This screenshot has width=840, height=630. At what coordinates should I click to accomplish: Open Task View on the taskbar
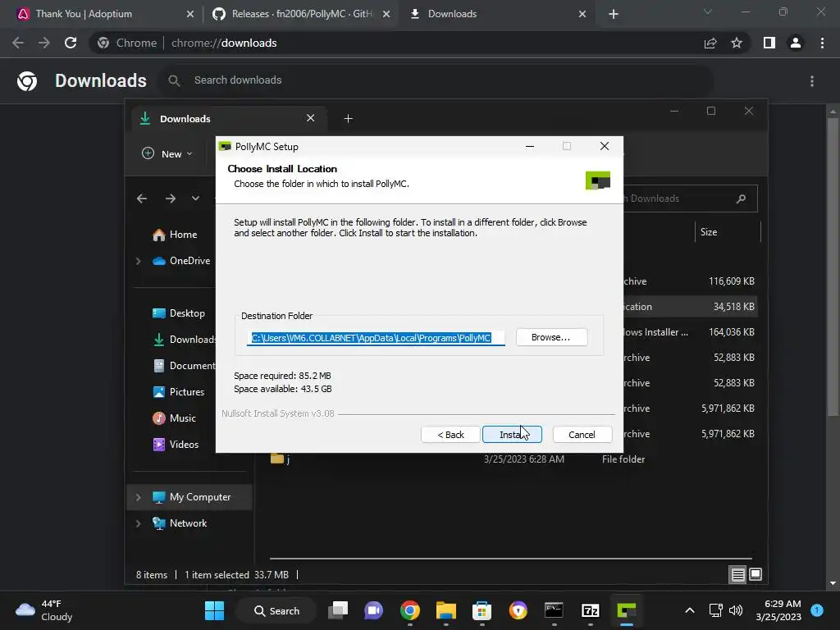pos(338,610)
